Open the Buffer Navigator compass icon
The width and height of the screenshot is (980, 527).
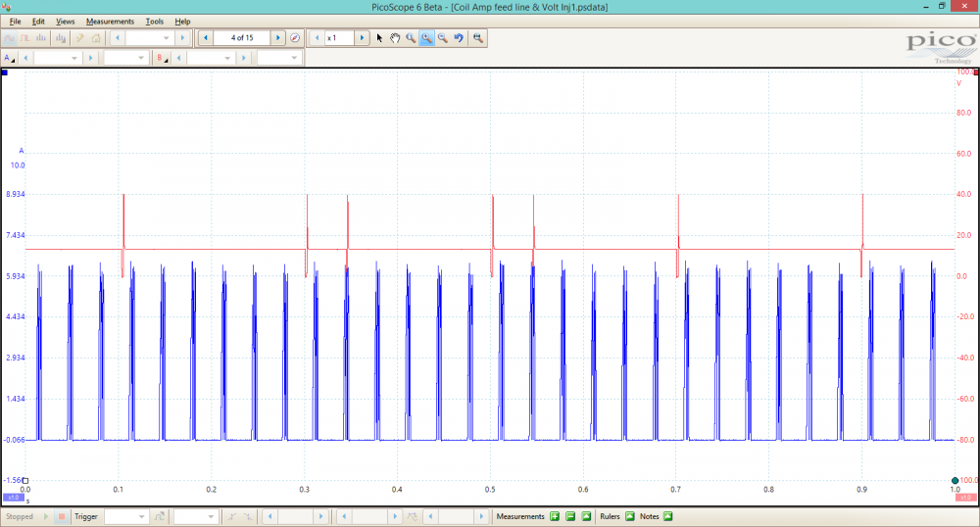[295, 38]
